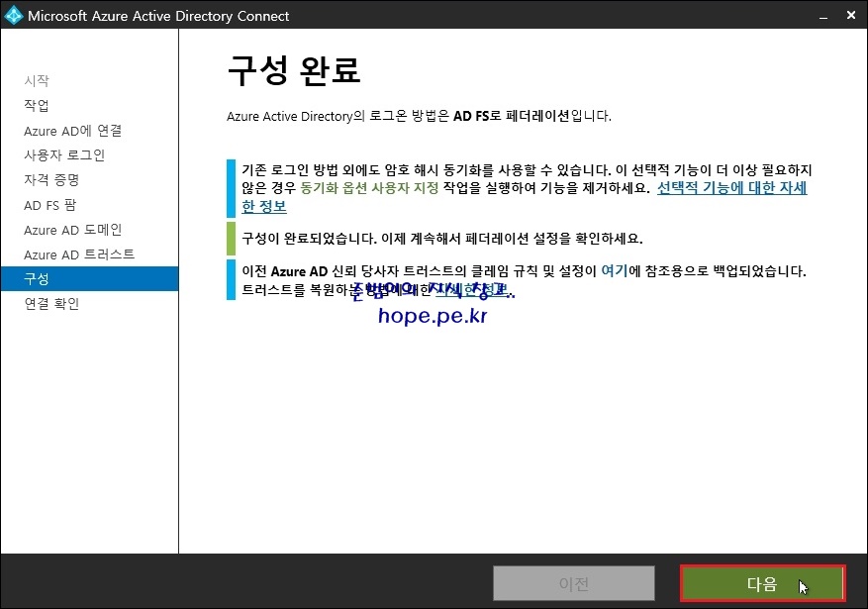Click the greyed 이전 button

(x=573, y=583)
